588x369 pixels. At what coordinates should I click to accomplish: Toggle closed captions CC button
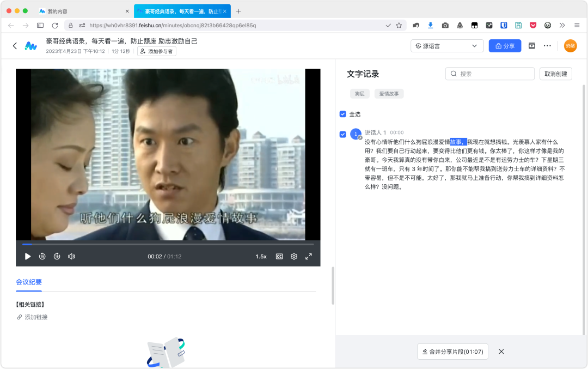(279, 256)
